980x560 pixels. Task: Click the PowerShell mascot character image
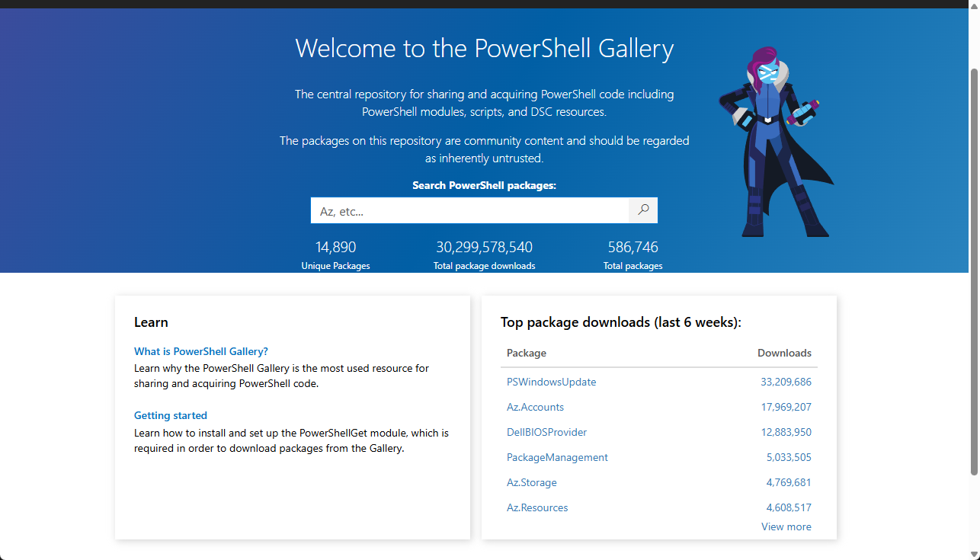(x=773, y=141)
